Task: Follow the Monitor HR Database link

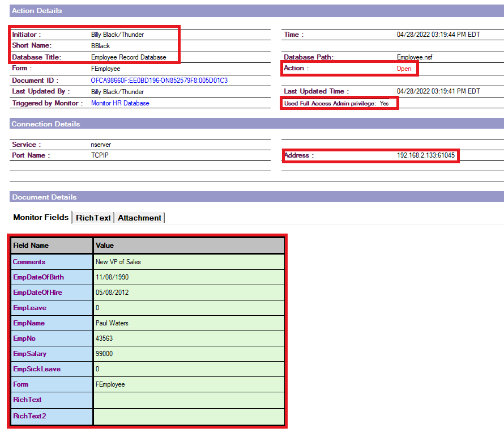Action: [x=120, y=103]
